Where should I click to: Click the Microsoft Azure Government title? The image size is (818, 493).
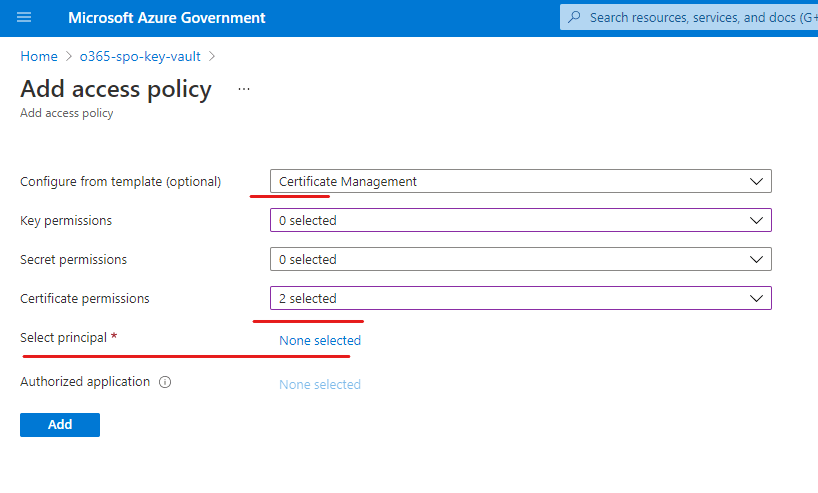tap(167, 18)
